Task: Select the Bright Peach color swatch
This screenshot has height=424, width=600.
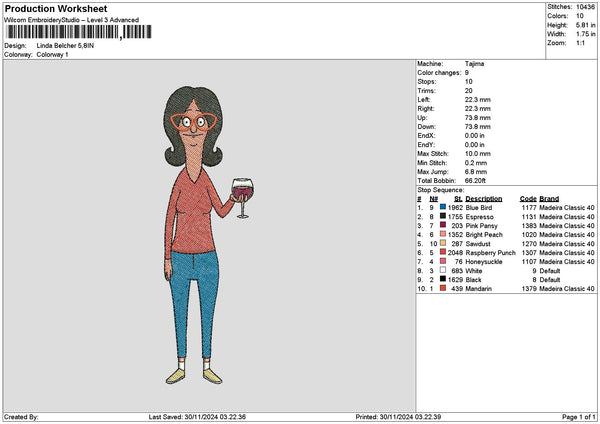Action: point(443,234)
